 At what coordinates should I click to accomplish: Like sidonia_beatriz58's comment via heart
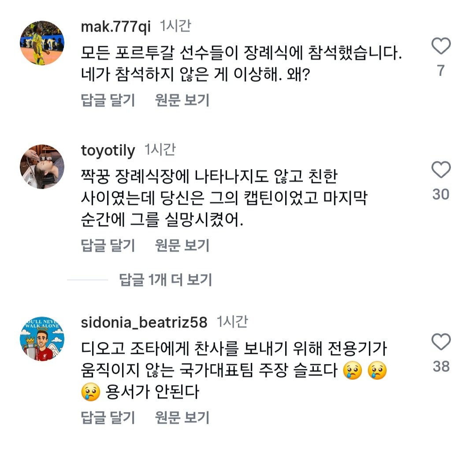click(x=441, y=342)
